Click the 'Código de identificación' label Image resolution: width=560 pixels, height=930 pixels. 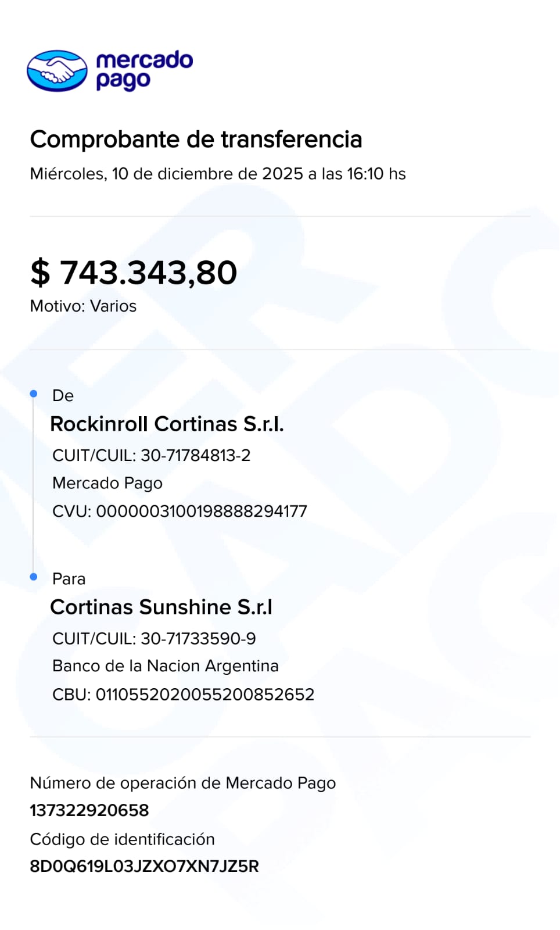(x=122, y=839)
